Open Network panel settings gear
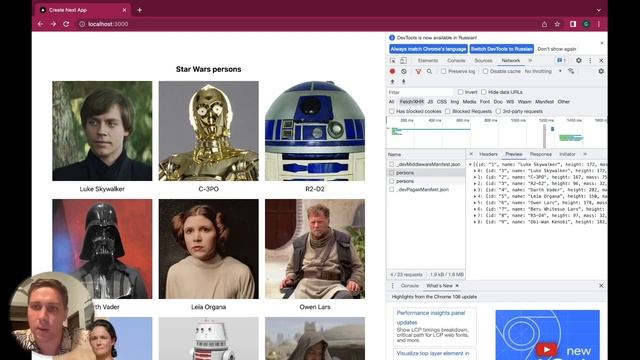The height and width of the screenshot is (360, 640). [x=601, y=71]
